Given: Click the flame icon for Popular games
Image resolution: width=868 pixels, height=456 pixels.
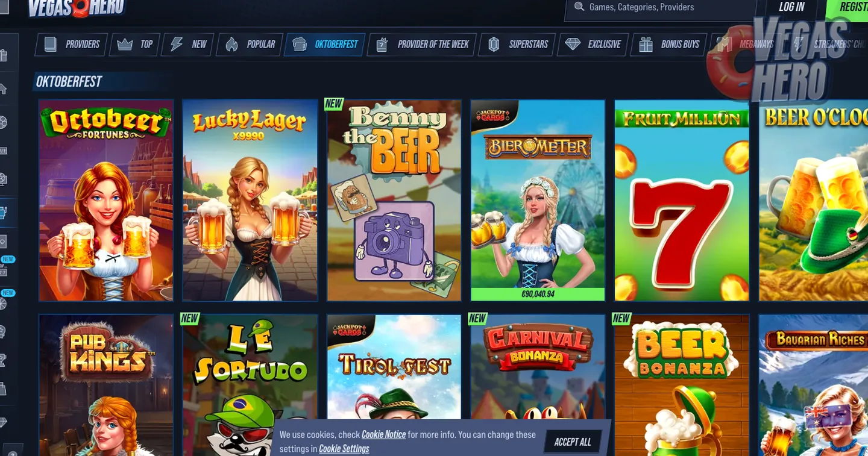Looking at the screenshot, I should (231, 45).
